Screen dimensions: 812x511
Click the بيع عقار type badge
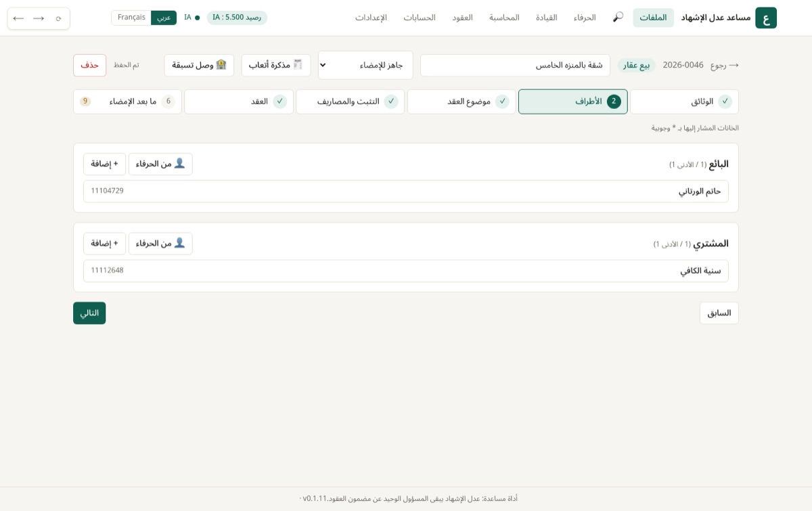click(x=636, y=65)
